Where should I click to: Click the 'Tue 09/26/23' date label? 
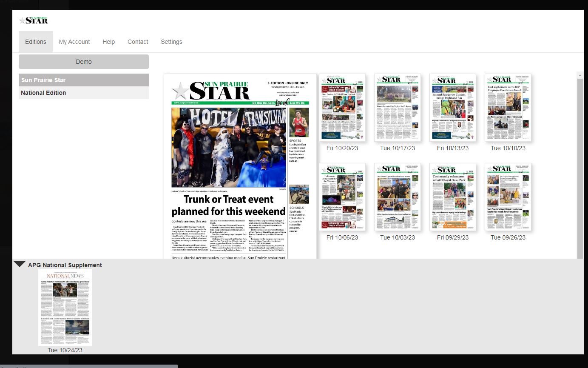coord(508,237)
